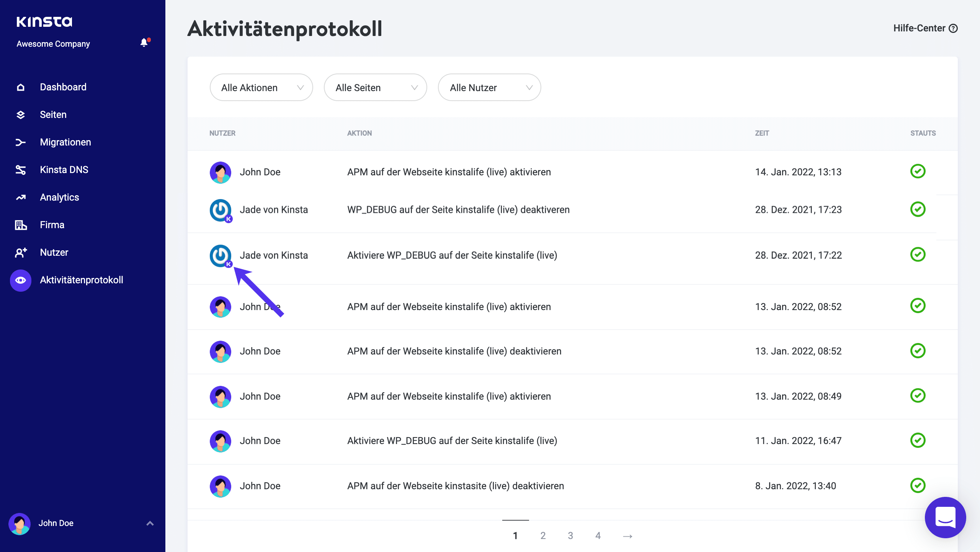Open the Dashboard sidebar icon

(x=20, y=87)
